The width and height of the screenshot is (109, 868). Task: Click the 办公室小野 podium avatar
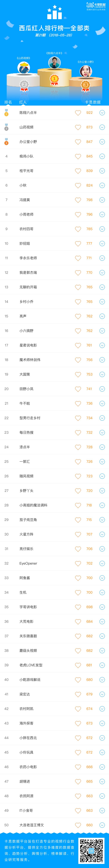(x=86, y=71)
